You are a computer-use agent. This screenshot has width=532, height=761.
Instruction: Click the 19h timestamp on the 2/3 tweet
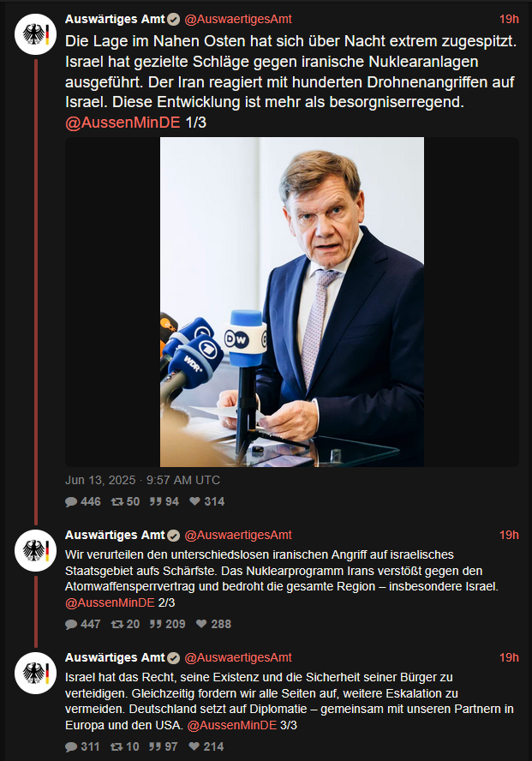(509, 535)
